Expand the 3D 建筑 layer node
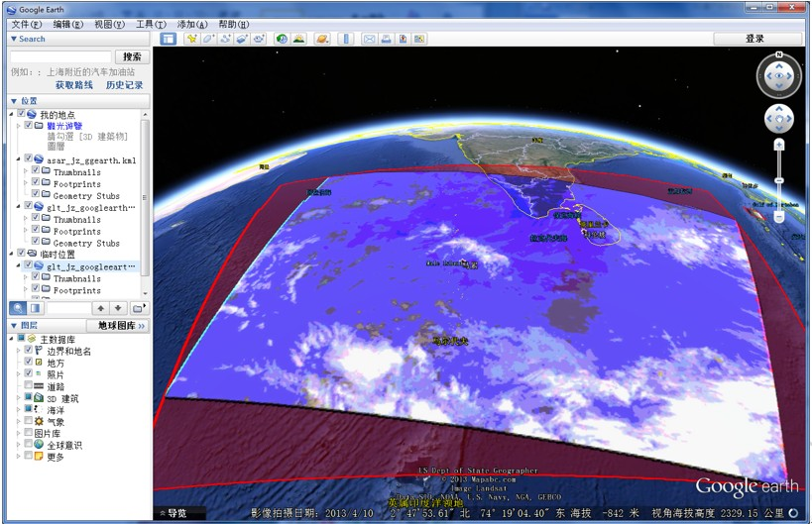This screenshot has height=524, width=812. pyautogui.click(x=18, y=398)
